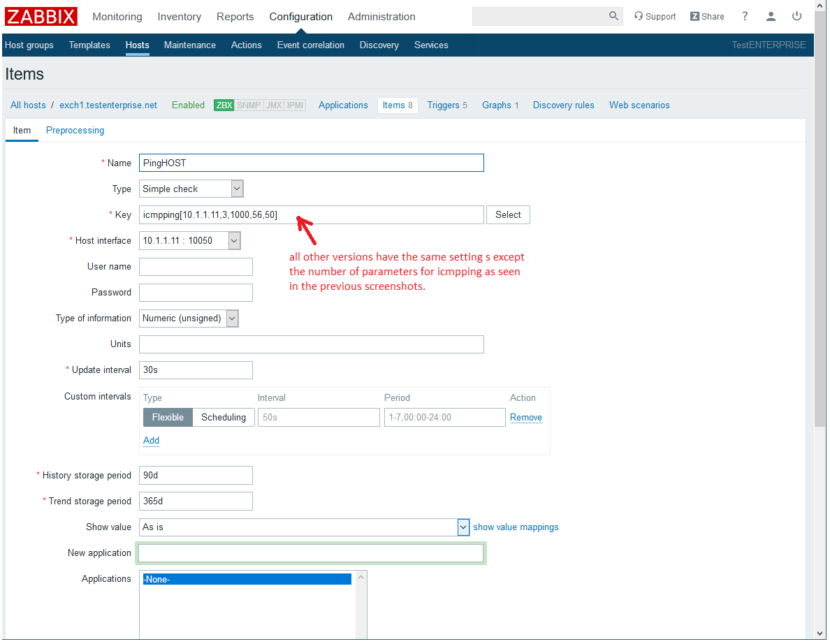Focus the User name field
The height and width of the screenshot is (644, 830).
pyautogui.click(x=196, y=267)
